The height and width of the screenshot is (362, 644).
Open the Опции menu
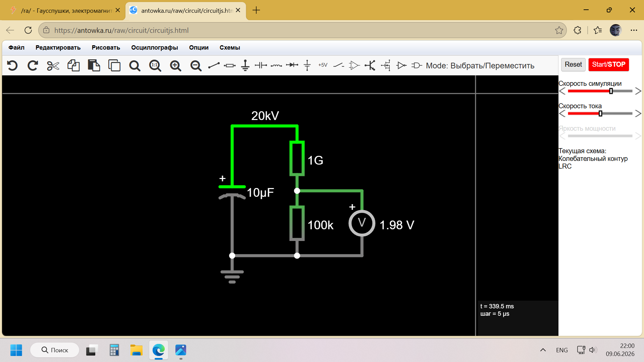click(x=199, y=48)
